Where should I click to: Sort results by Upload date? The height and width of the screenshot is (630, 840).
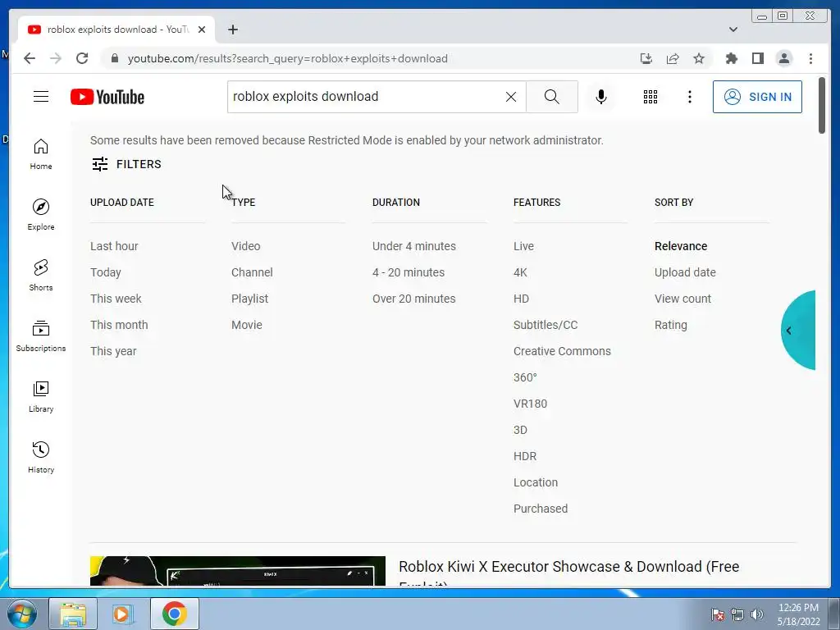click(x=685, y=272)
